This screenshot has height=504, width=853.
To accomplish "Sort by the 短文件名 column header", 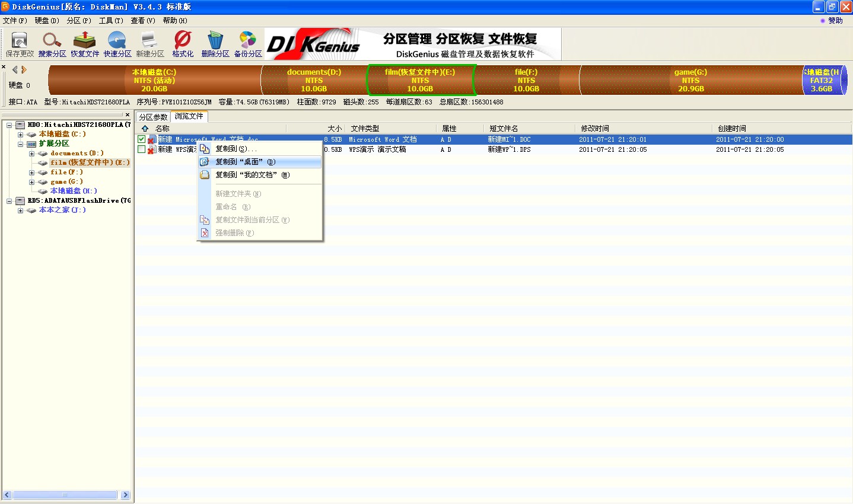I will click(x=530, y=129).
